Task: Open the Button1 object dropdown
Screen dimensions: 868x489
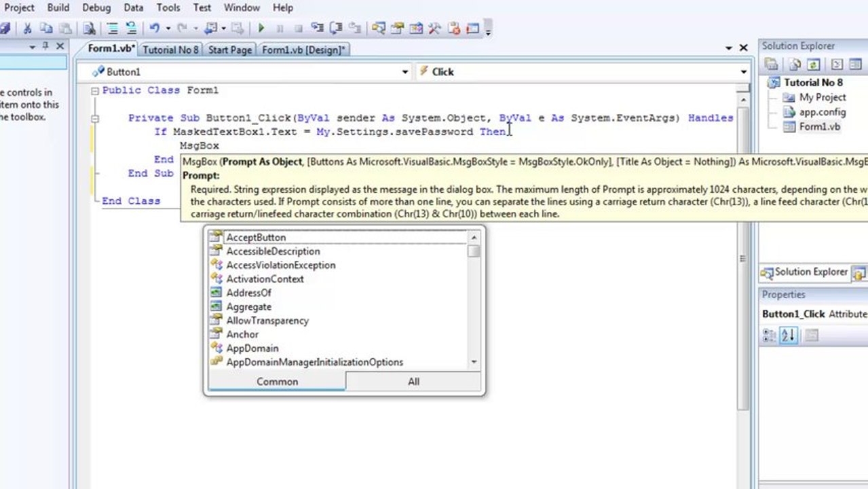Action: pyautogui.click(x=405, y=72)
